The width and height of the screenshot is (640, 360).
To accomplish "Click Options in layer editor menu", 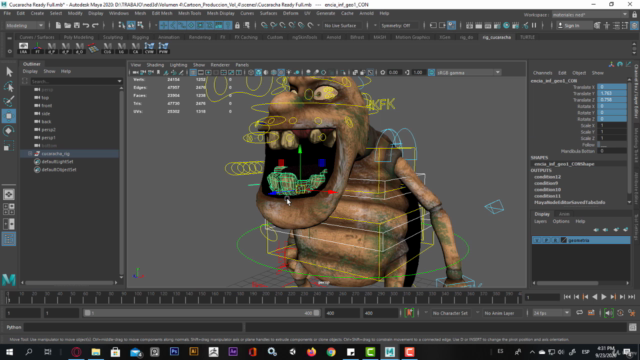I will point(561,222).
